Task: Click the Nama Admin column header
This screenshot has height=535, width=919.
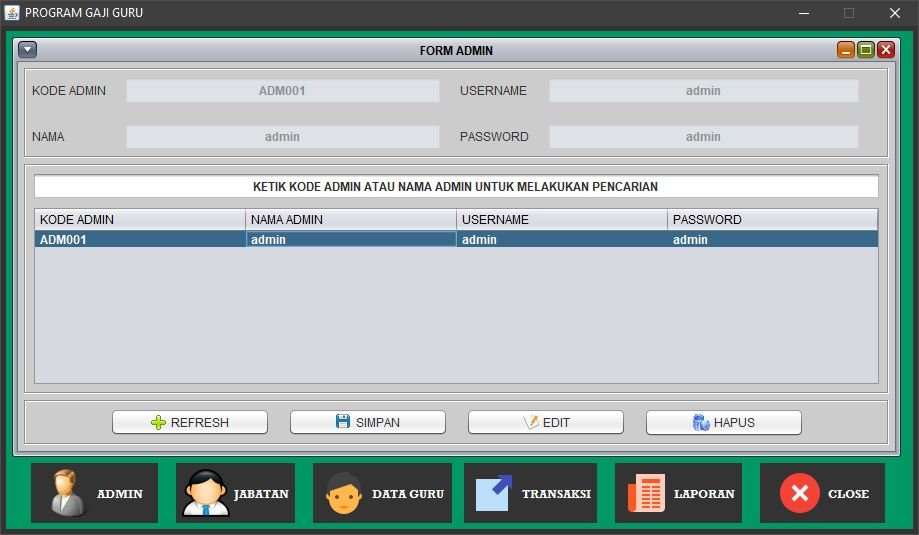Action: [350, 220]
